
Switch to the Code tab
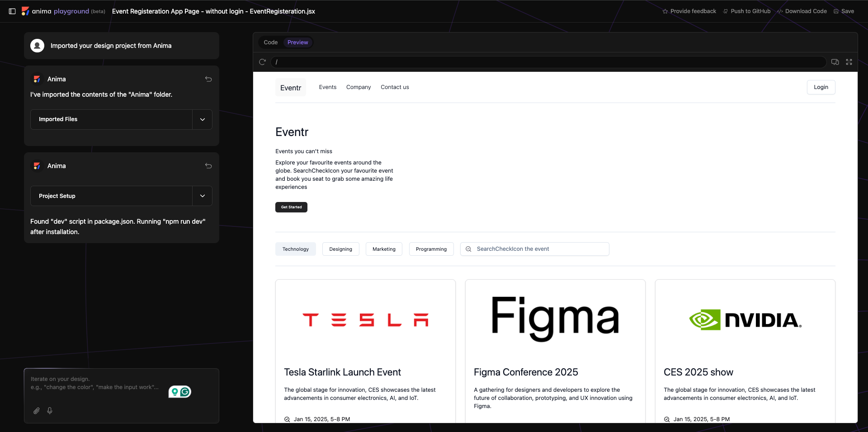point(270,42)
